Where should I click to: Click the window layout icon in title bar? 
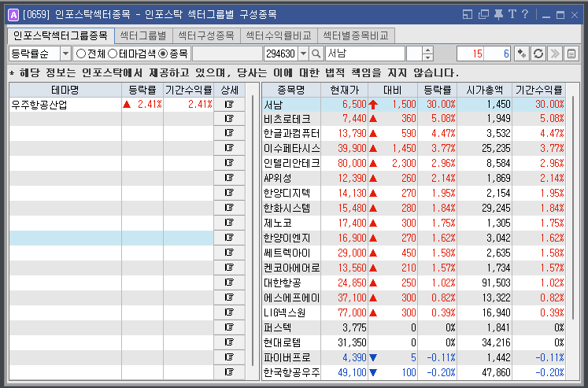click(x=468, y=15)
